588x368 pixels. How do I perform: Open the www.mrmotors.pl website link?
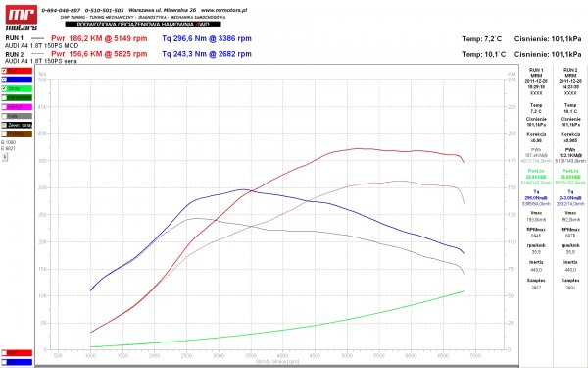pos(223,10)
